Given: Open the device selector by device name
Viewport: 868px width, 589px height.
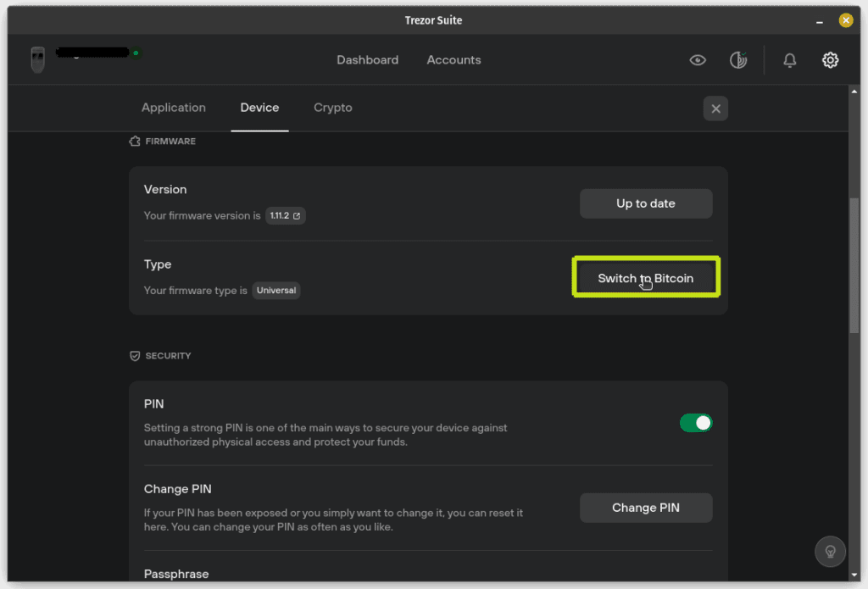Looking at the screenshot, I should (x=92, y=53).
